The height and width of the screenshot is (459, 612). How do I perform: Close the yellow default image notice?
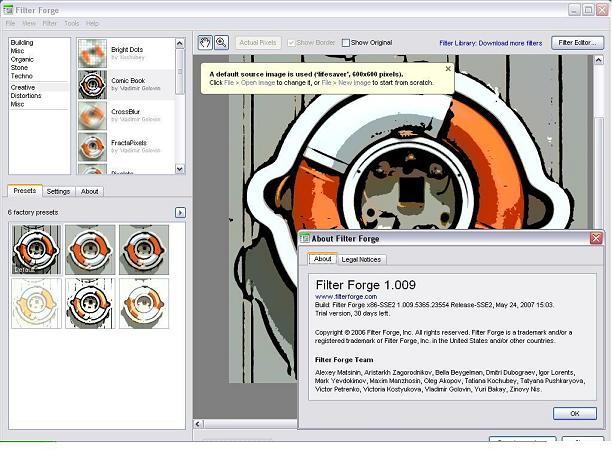tap(448, 69)
